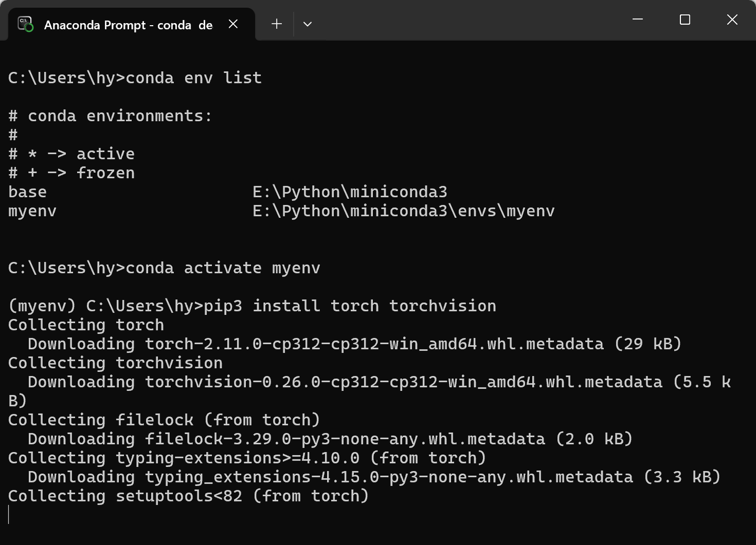Click the Anaconda Prompt tab icon
The image size is (756, 545).
[x=25, y=24]
